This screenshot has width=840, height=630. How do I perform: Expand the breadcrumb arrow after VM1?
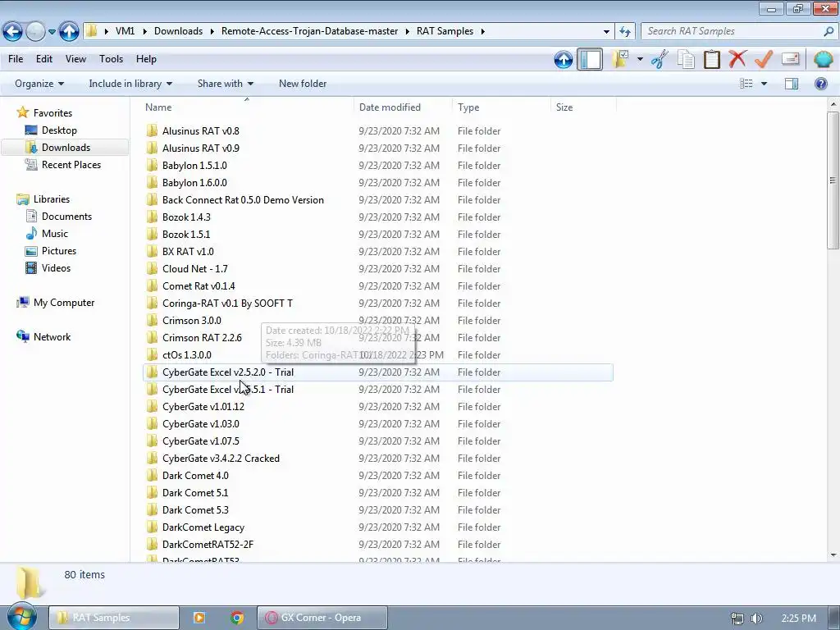tap(144, 32)
